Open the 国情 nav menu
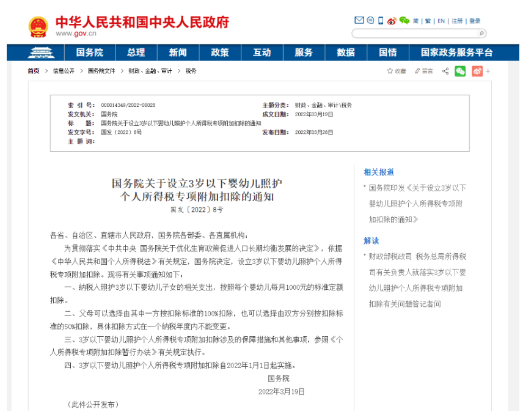Viewport: 523px width, 420px height. [388, 53]
